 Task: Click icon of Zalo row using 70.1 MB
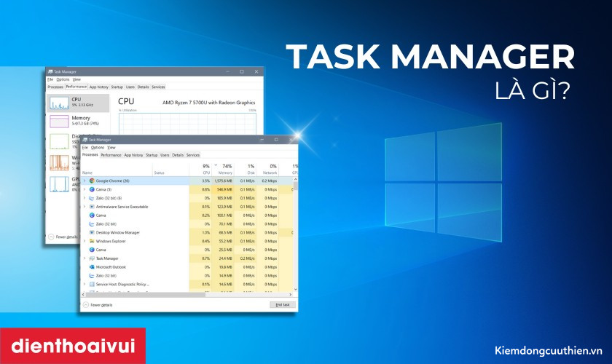tap(92, 223)
